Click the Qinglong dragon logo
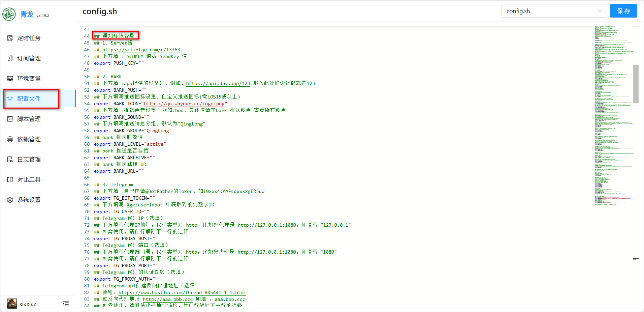The image size is (644, 312). point(9,14)
